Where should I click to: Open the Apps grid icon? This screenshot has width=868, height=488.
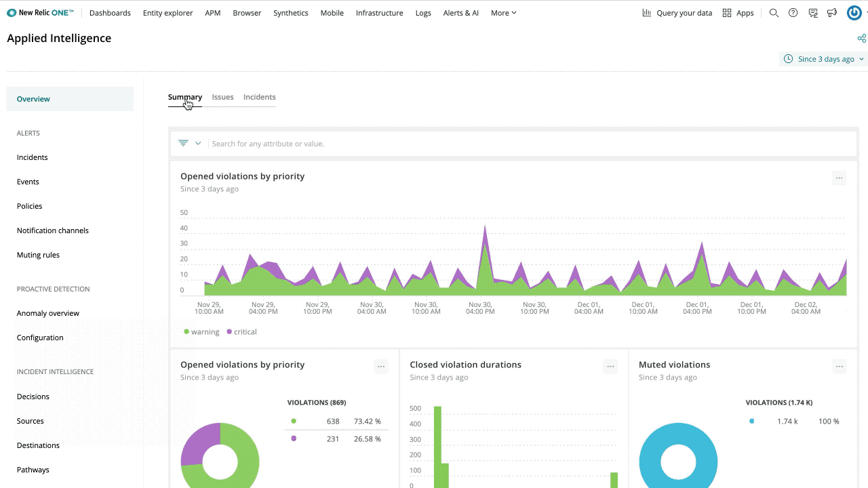pos(738,13)
